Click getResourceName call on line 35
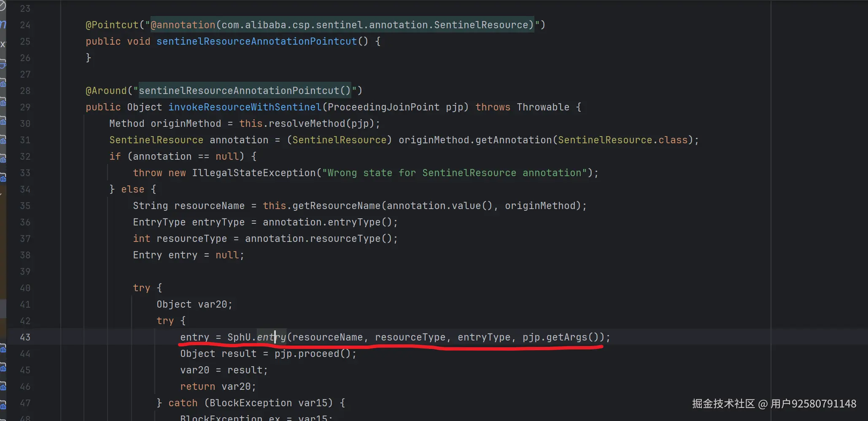Screen dimensions: 868x421 click(337, 206)
